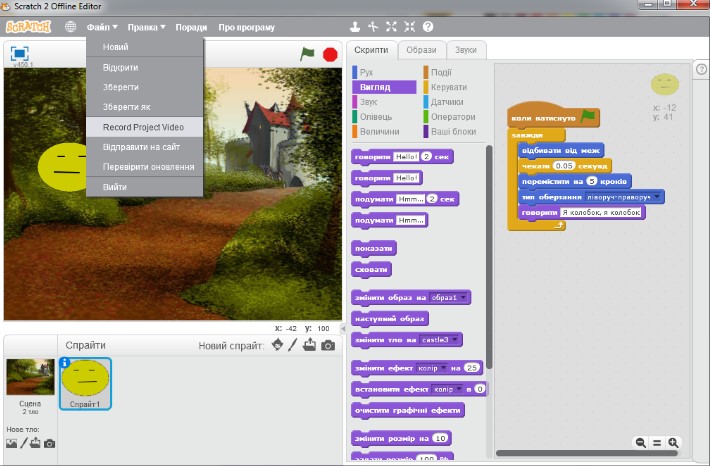Open backdrop dropdown castle3 in palette
Image resolution: width=710 pixels, height=466 pixels.
click(440, 340)
